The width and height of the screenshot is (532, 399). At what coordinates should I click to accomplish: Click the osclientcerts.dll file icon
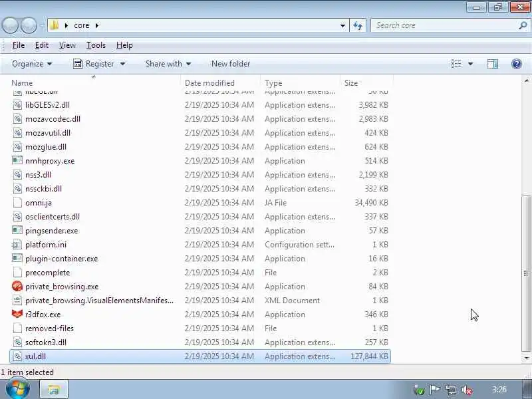coord(17,217)
